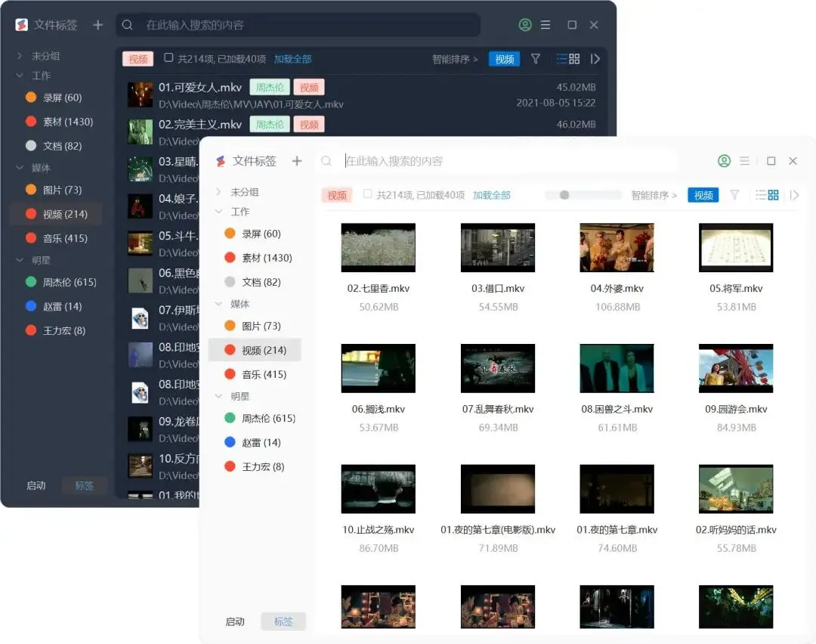This screenshot has width=816, height=644.
Task: Open the hamburger menu in the dark window
Action: 546,25
